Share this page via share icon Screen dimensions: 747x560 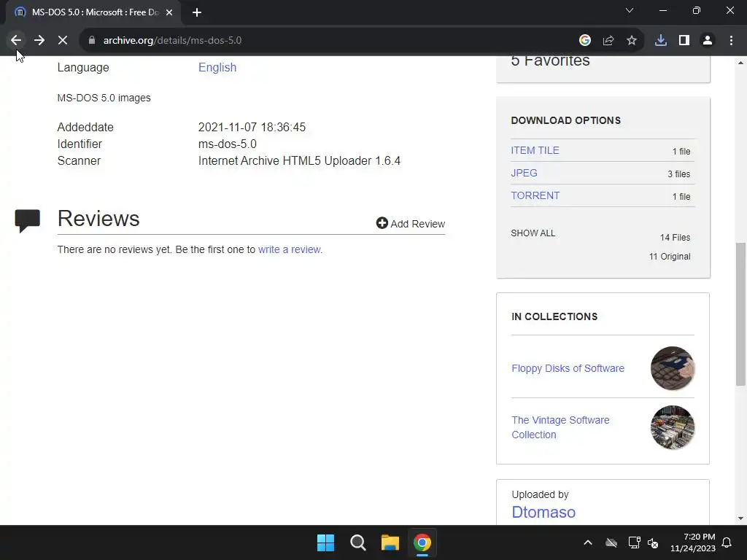[608, 41]
